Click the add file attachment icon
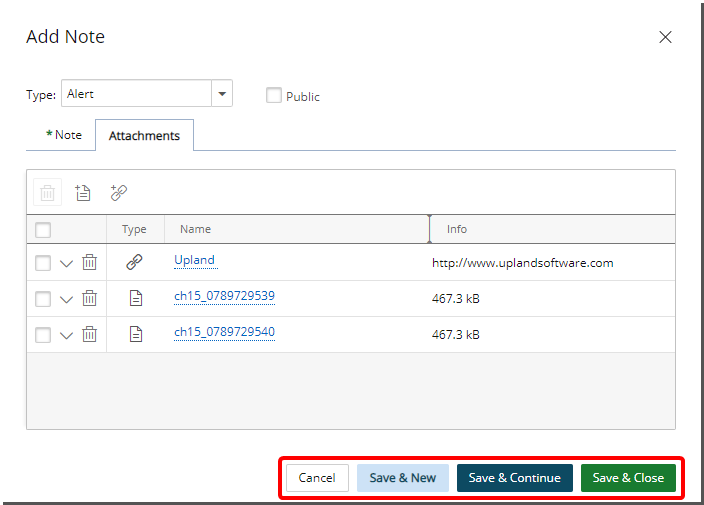 click(x=83, y=193)
